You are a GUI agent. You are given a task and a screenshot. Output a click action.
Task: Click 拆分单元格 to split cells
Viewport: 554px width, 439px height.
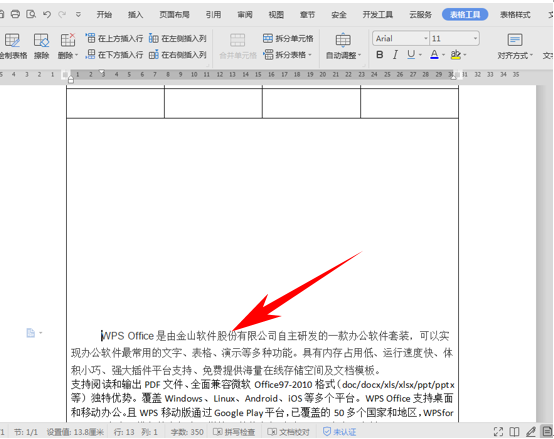[x=288, y=38]
